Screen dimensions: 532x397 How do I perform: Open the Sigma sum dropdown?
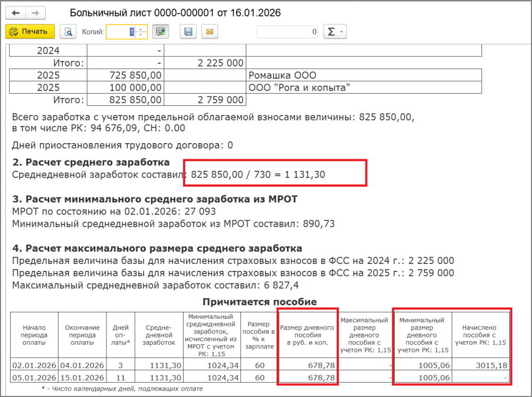pyautogui.click(x=335, y=32)
